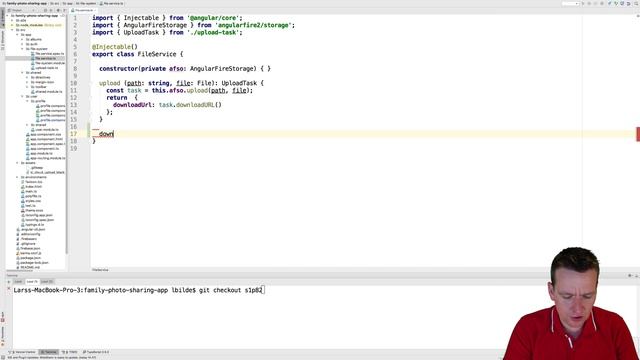Click the Debug icon in top toolbar
The height and width of the screenshot is (360, 640).
point(589,3)
